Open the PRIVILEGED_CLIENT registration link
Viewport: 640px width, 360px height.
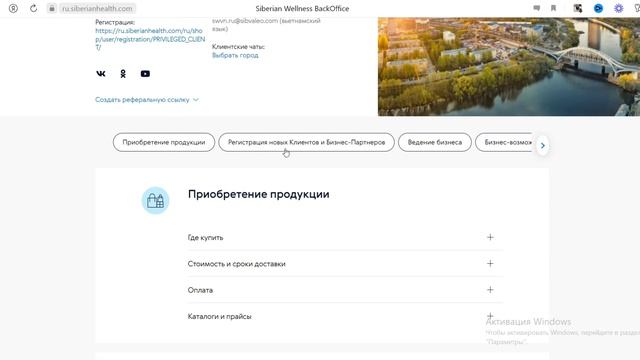pyautogui.click(x=150, y=39)
